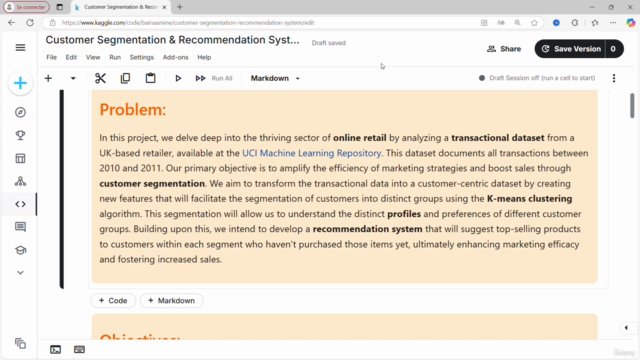Expand the right side panel arrow
This screenshot has height=360, width=640.
pyautogui.click(x=626, y=328)
